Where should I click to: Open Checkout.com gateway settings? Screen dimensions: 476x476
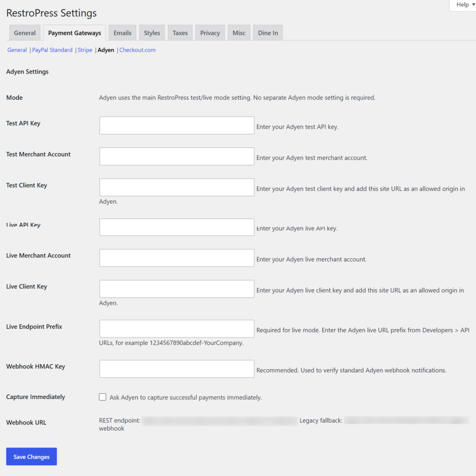pos(137,50)
